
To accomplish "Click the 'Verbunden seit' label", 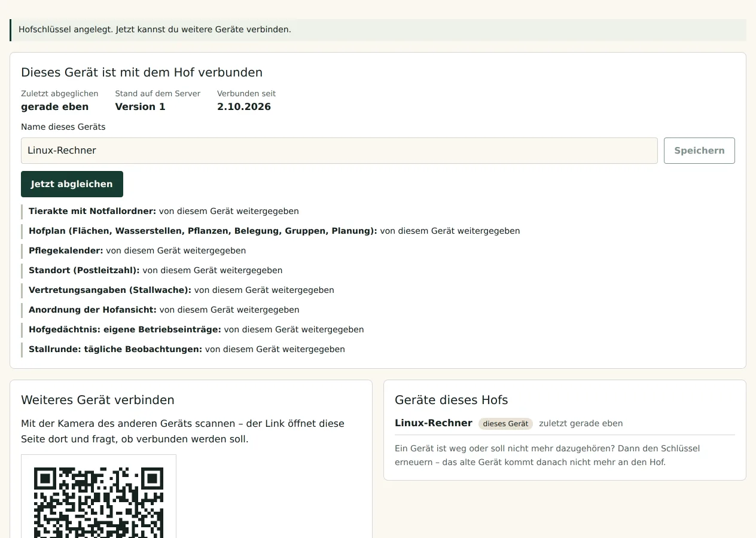I will pos(246,94).
